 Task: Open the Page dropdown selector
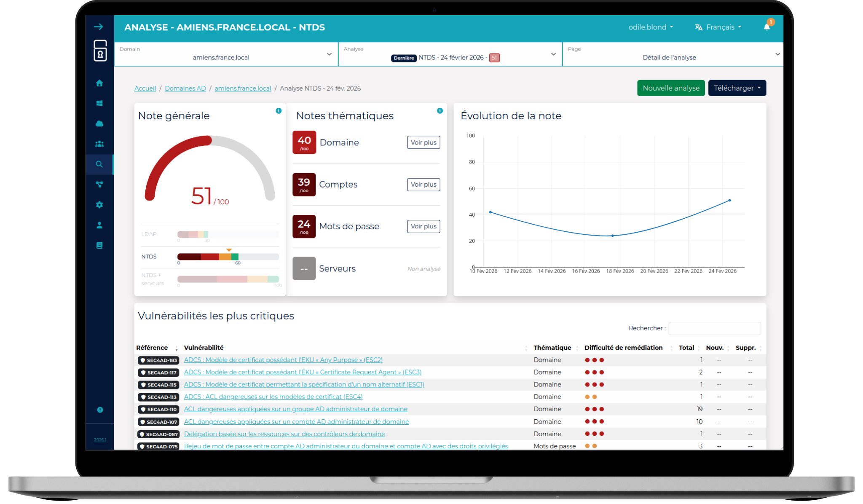pos(673,54)
